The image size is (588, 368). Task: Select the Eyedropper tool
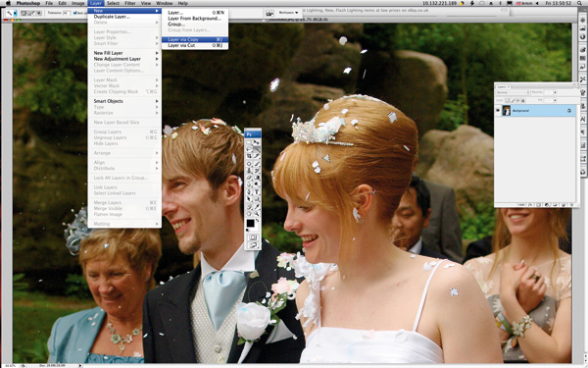(x=257, y=206)
